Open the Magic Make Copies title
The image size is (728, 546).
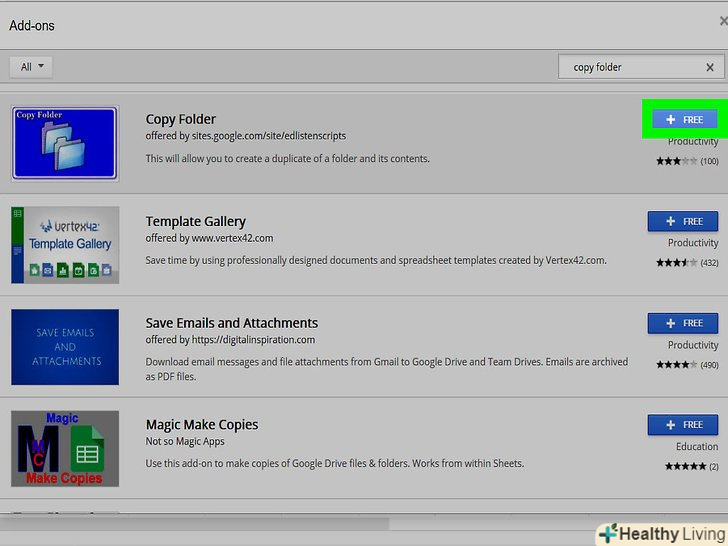202,425
